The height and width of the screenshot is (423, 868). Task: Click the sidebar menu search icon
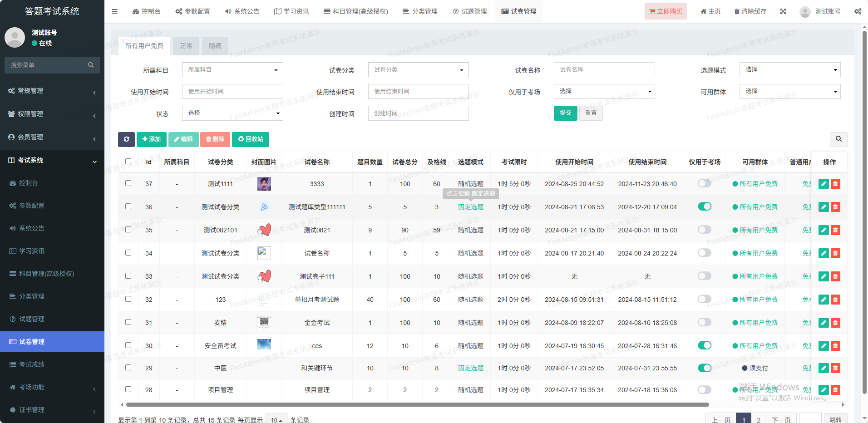click(91, 65)
